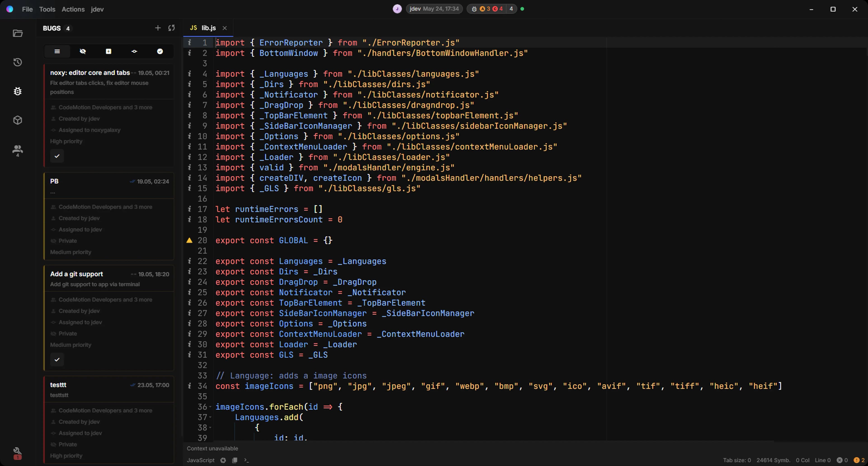Place cursor on line 20 GLOBAL declaration
868x466 pixels.
coord(274,240)
